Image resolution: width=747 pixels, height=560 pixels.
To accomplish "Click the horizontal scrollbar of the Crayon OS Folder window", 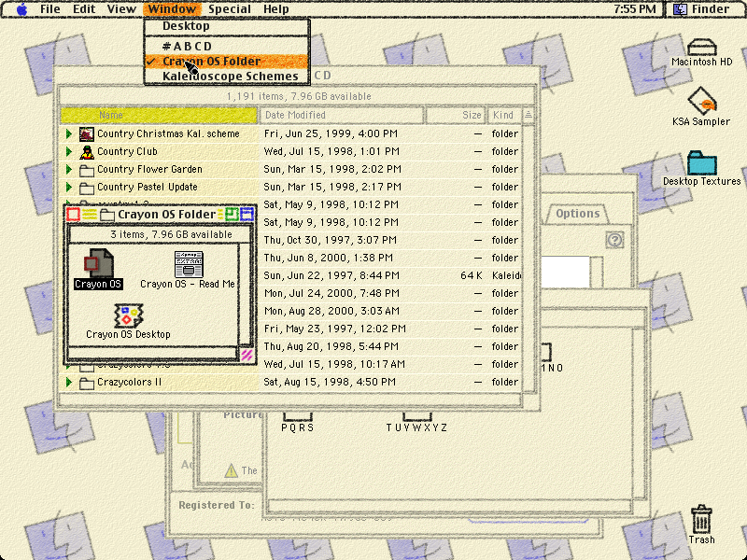I will [152, 354].
